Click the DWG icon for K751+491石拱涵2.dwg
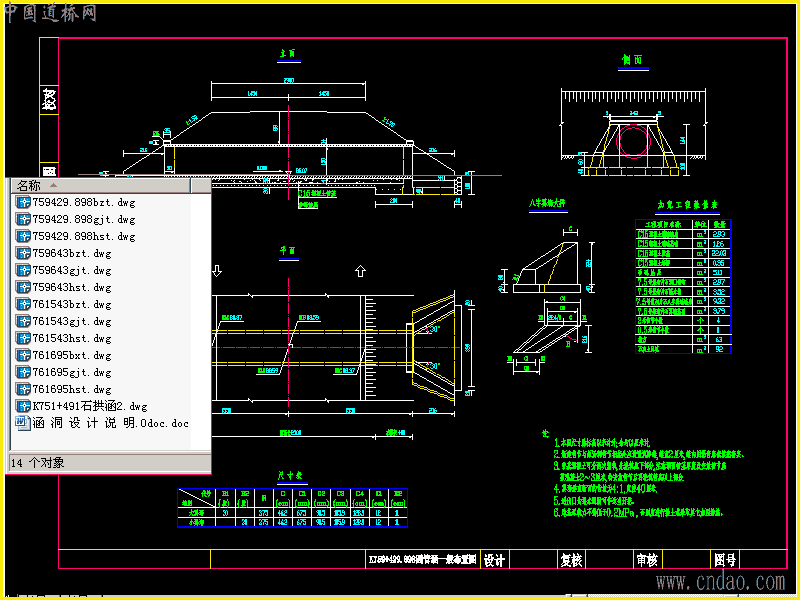Viewport: 800px width, 600px height. (24, 406)
